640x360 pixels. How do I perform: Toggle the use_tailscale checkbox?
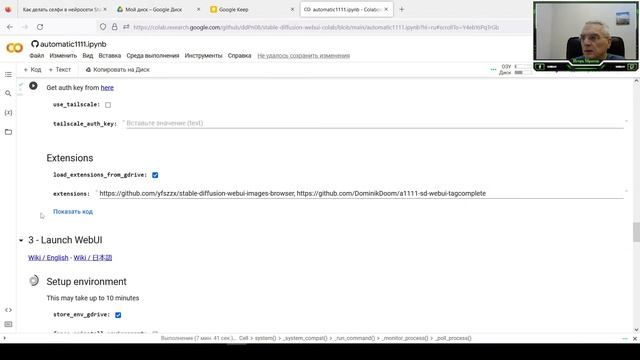click(x=108, y=105)
